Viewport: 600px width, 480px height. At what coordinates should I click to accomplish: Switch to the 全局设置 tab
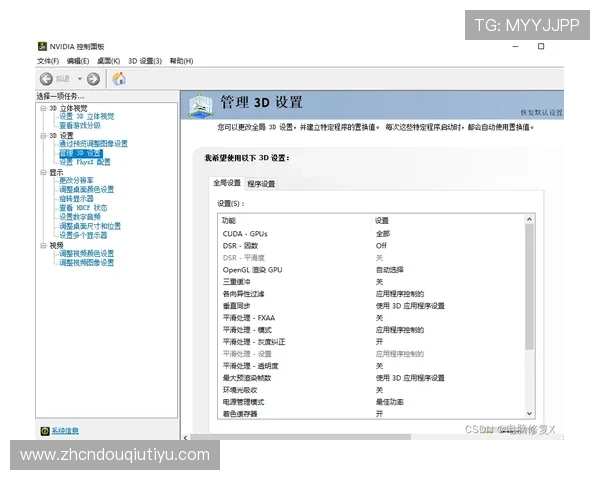coord(227,183)
